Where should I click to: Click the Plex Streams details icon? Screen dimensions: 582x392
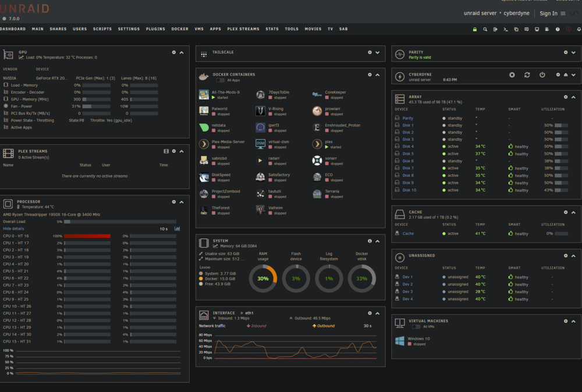(166, 151)
